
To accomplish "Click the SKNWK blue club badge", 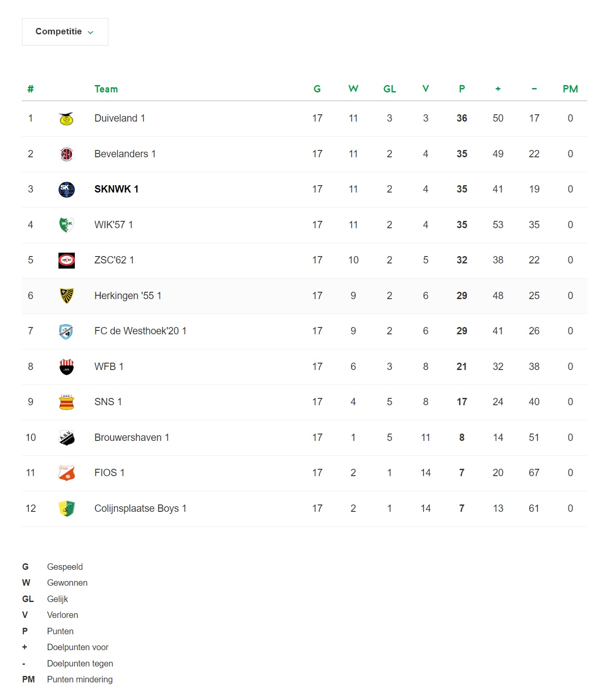I will coord(66,190).
